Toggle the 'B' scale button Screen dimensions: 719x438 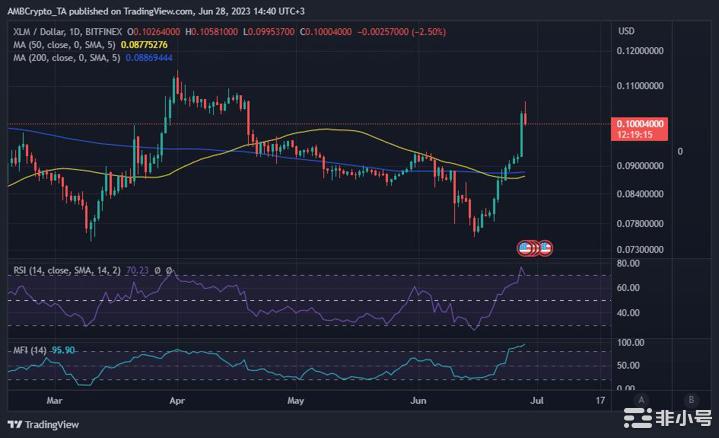click(691, 399)
